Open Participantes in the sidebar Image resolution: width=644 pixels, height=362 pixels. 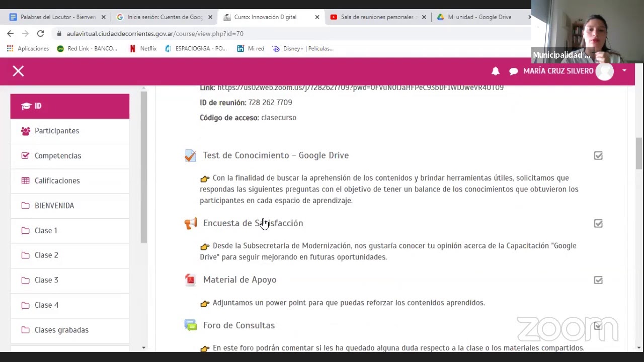pyautogui.click(x=70, y=131)
